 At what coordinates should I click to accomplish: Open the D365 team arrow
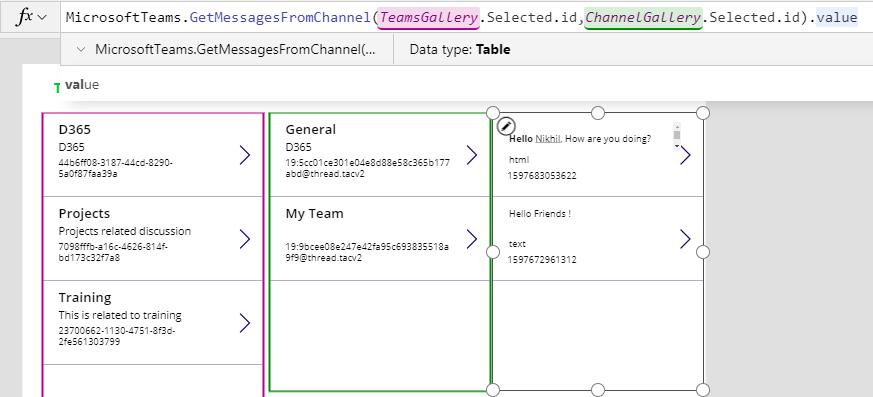point(245,155)
